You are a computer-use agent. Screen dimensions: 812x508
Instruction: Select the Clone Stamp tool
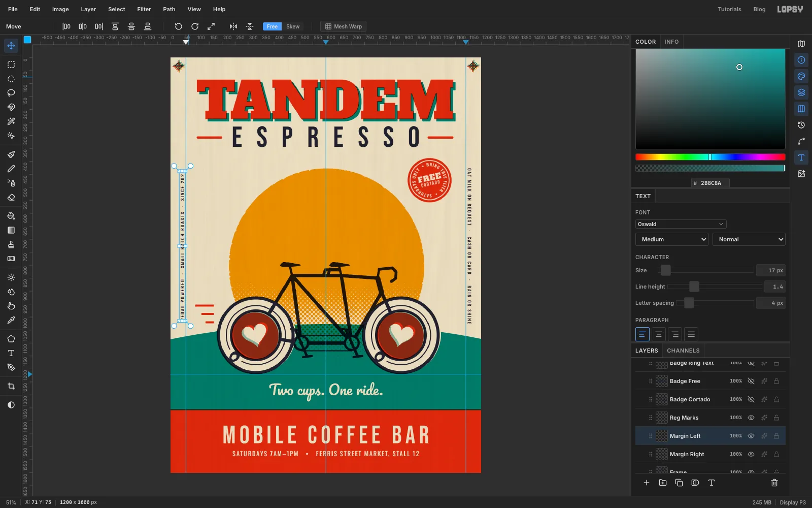(11, 244)
